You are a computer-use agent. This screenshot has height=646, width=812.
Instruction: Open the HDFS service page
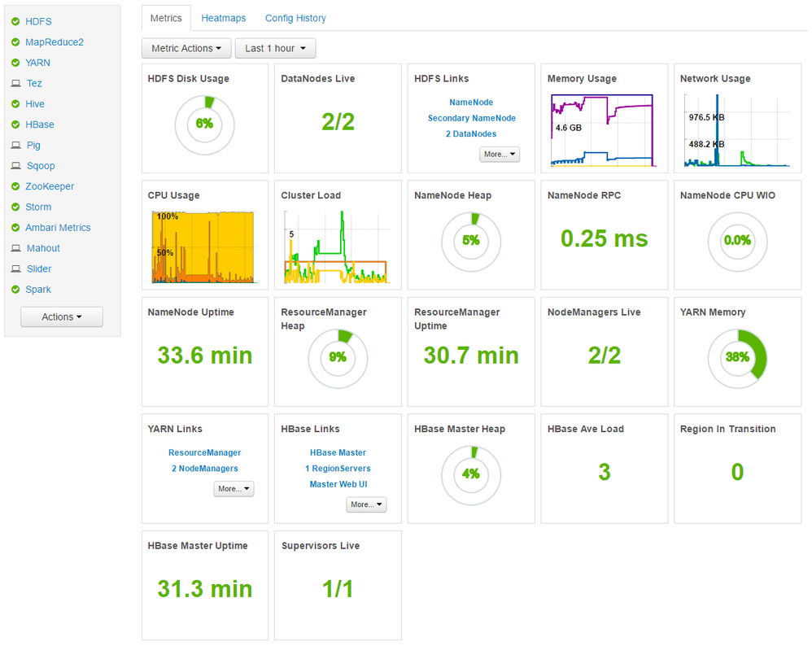tap(39, 21)
